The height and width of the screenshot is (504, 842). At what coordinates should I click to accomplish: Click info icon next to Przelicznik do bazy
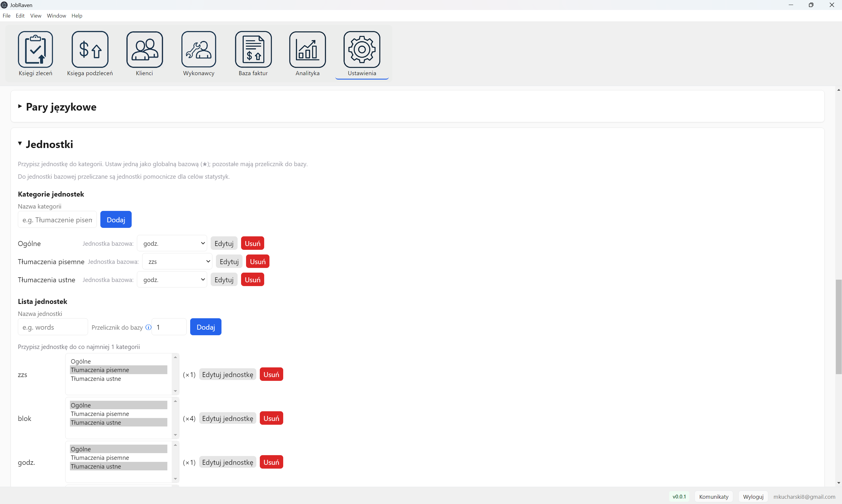148,327
